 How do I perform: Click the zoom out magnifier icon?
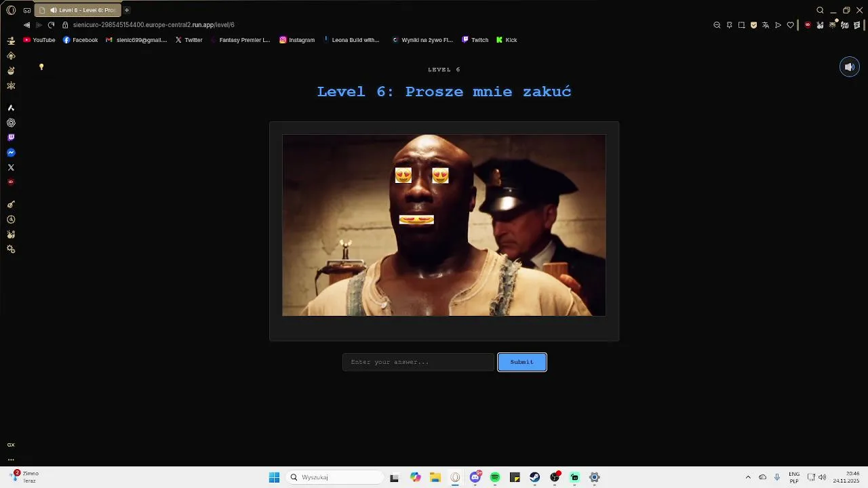pyautogui.click(x=717, y=25)
